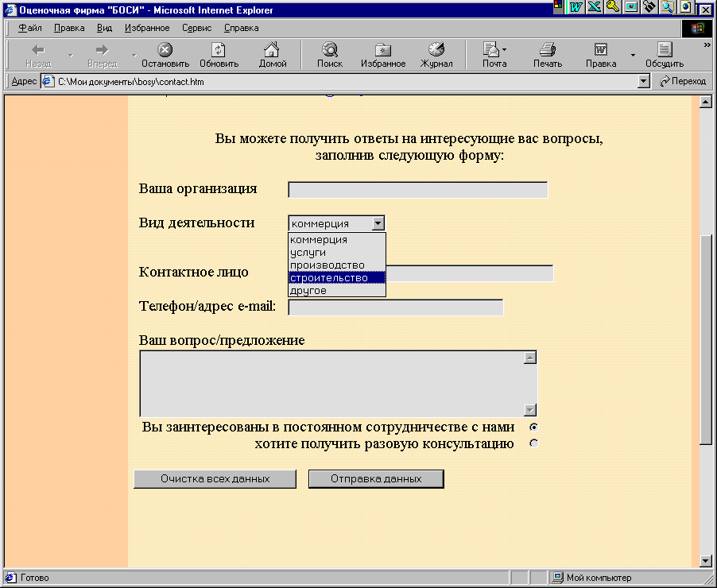Select the постоянном сотрудничестве radio button
The image size is (717, 588).
[533, 427]
